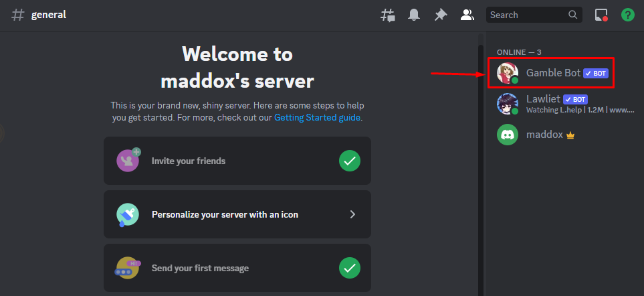Show pinned messages via pin icon
The image size is (644, 296).
click(x=440, y=15)
